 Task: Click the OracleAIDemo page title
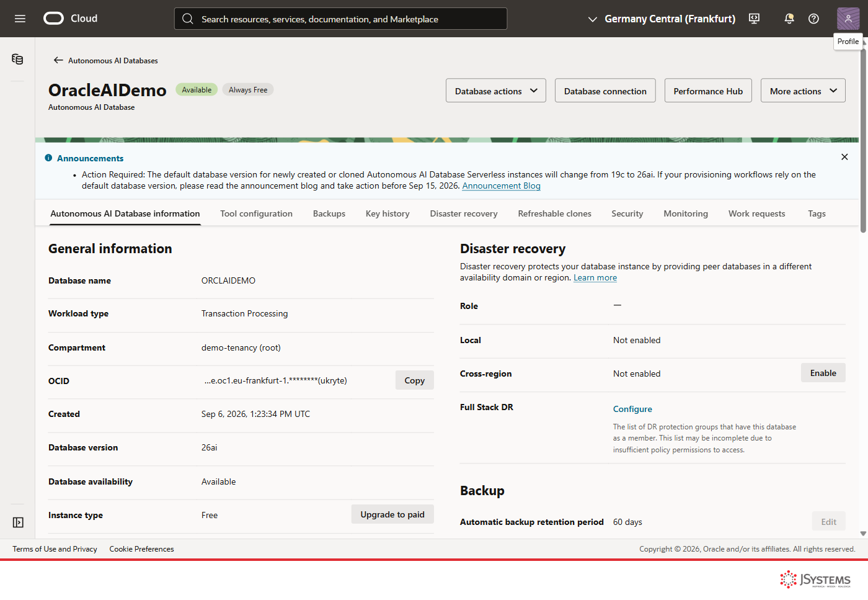pyautogui.click(x=107, y=91)
